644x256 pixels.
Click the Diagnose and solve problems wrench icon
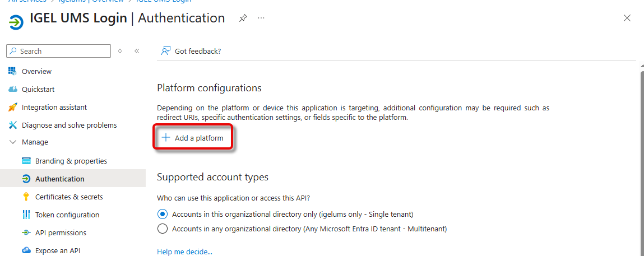pos(12,125)
